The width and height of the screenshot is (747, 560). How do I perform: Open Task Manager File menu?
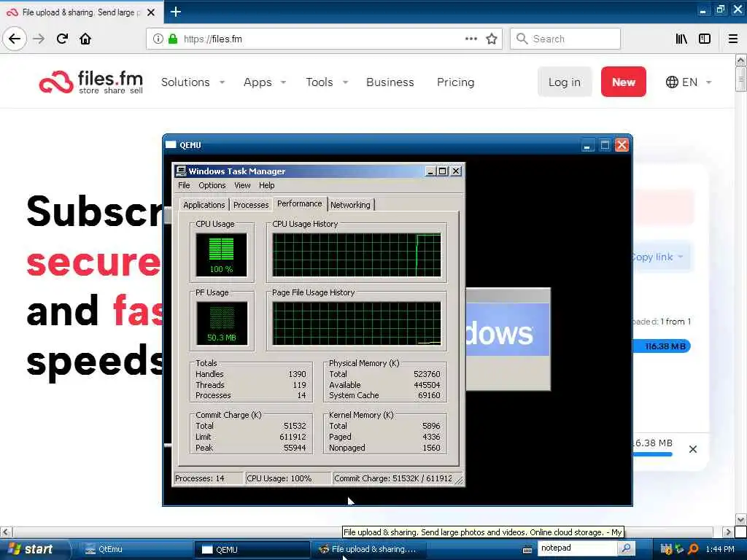184,185
